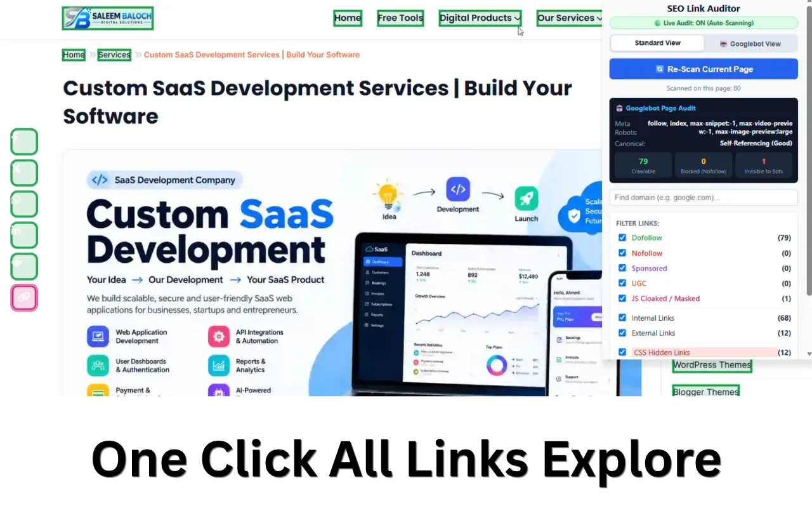Disable the UGC filter checkbox
This screenshot has width=812, height=508.
click(x=622, y=283)
